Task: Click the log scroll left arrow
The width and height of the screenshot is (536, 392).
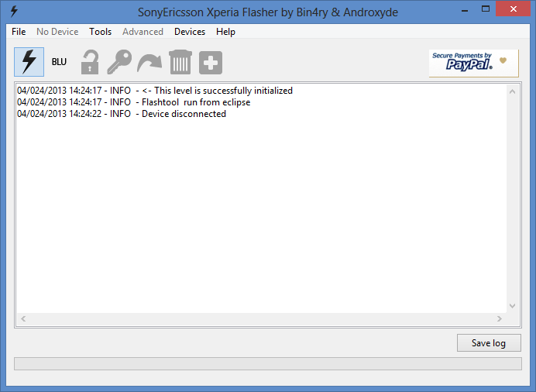Action: (23, 319)
